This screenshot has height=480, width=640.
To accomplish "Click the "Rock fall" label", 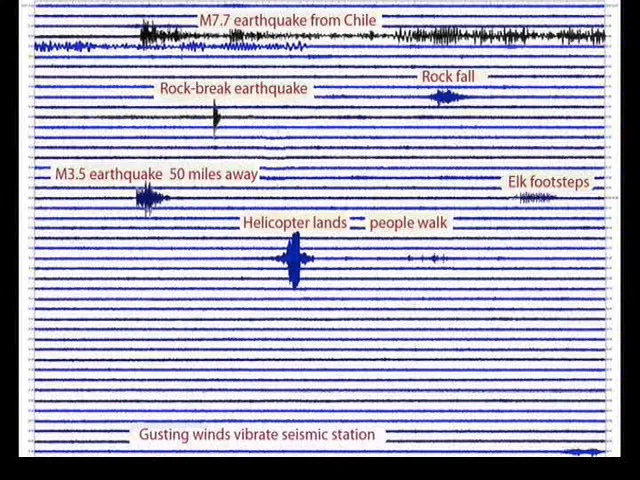I will pyautogui.click(x=448, y=77).
